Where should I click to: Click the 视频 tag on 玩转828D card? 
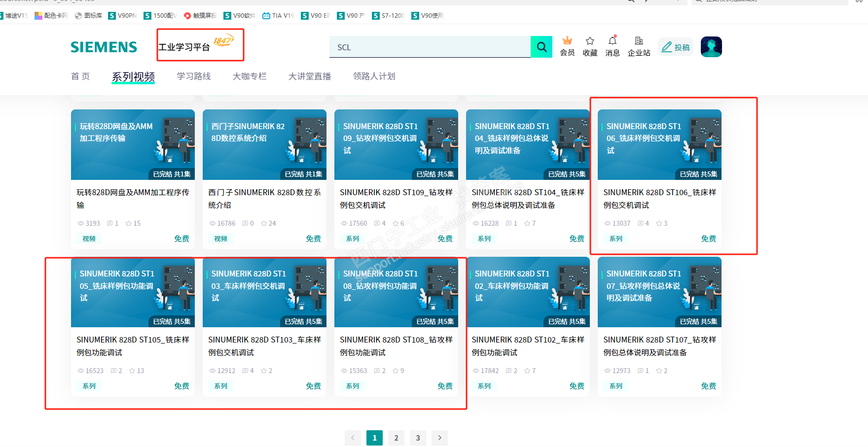tap(89, 239)
